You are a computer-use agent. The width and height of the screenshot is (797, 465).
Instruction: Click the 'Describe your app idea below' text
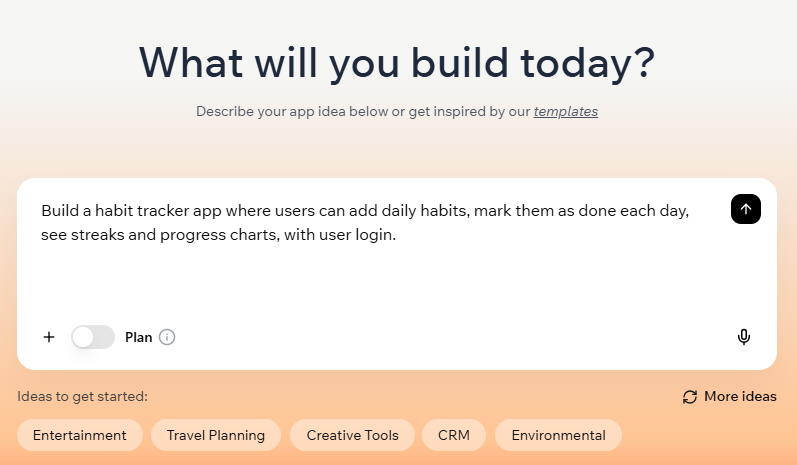coord(300,111)
